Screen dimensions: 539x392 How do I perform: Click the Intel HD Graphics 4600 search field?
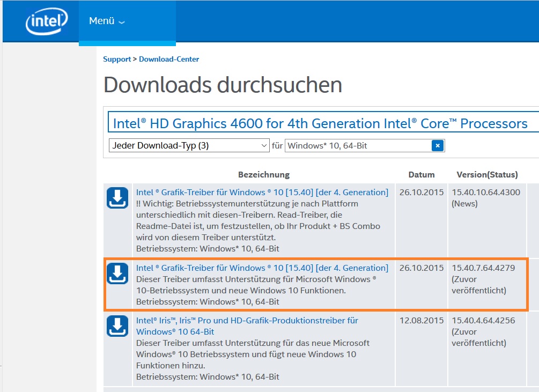tap(323, 122)
